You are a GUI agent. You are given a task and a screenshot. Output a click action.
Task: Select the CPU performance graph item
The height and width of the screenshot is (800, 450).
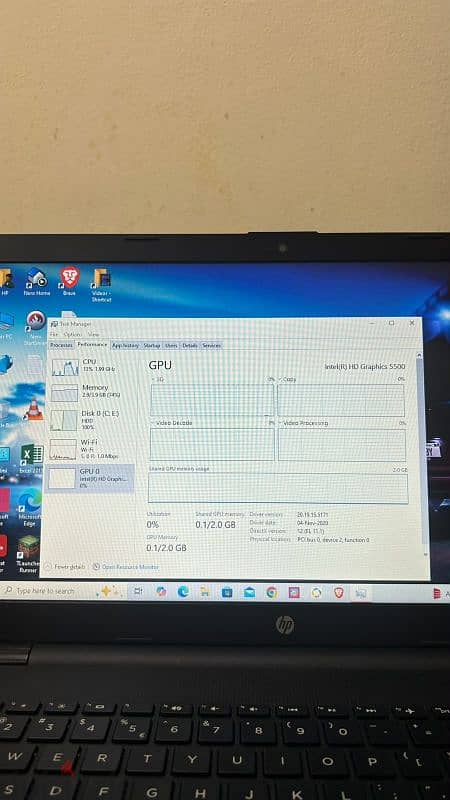92,366
